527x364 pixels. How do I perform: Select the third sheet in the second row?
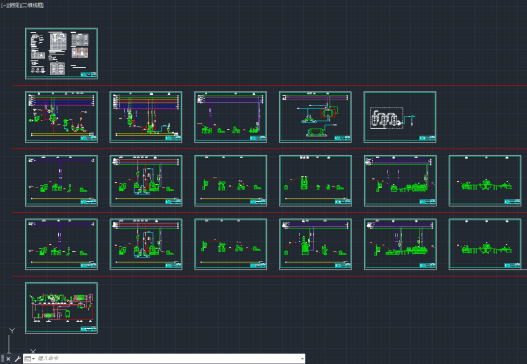(x=231, y=117)
